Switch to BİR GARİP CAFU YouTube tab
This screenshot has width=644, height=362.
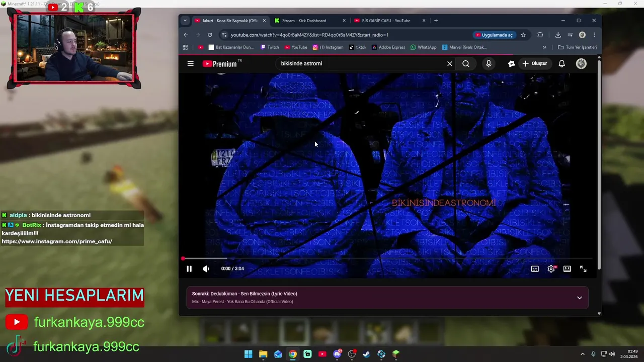387,21
